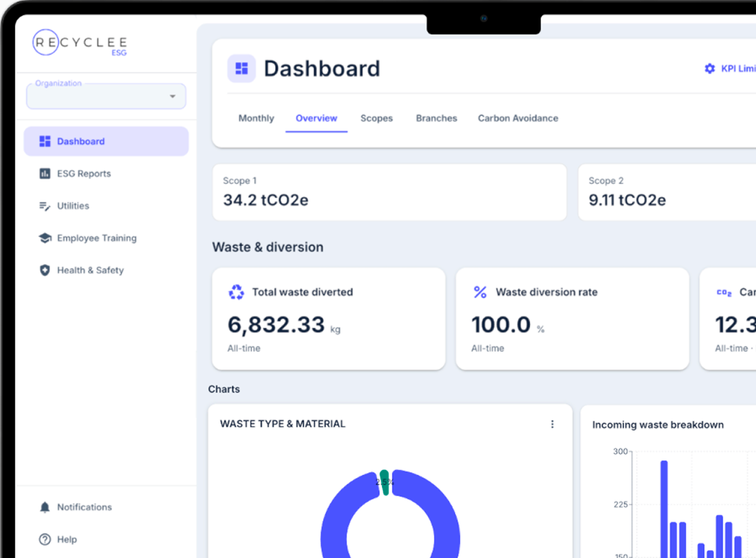Open ESG Reports from the sidebar
Screen dimensions: 756x558
(x=106, y=173)
